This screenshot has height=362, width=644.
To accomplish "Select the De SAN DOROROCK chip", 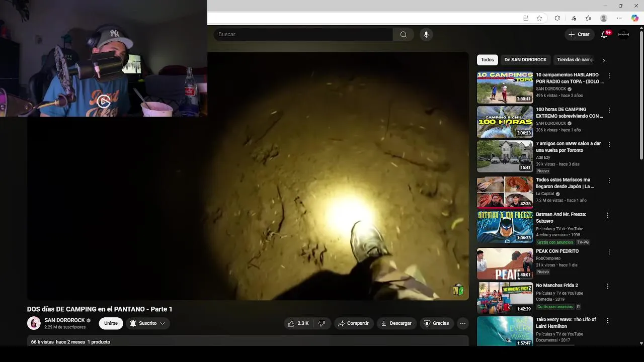I will [x=525, y=60].
